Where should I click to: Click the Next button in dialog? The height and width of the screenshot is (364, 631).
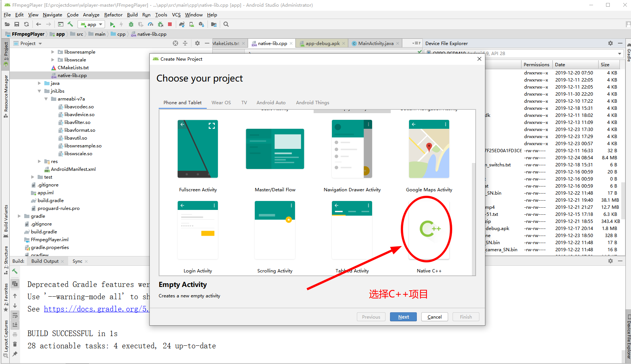tap(403, 317)
